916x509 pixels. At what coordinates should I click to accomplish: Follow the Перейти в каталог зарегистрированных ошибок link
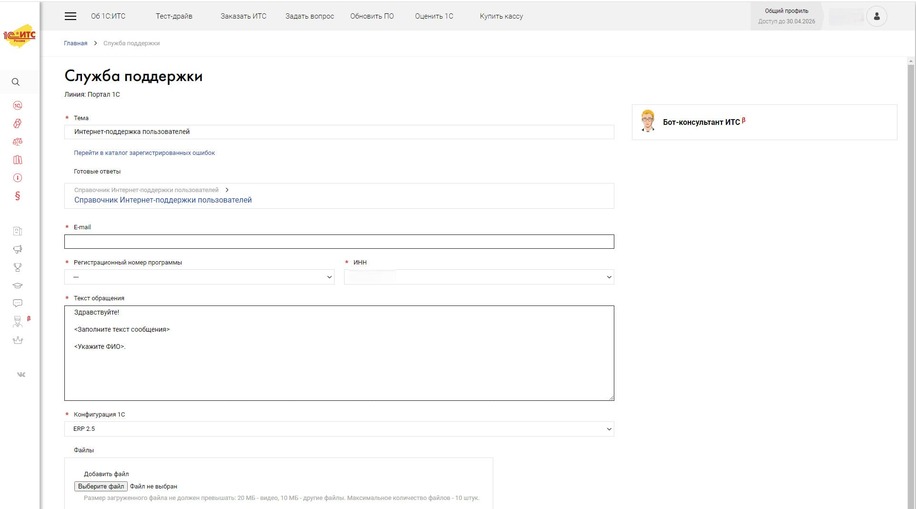(x=144, y=153)
